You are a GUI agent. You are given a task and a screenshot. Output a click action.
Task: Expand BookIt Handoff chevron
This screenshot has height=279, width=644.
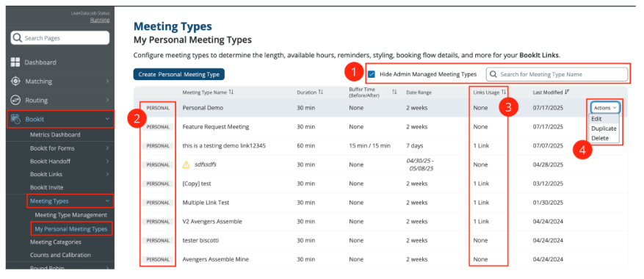[x=107, y=161]
